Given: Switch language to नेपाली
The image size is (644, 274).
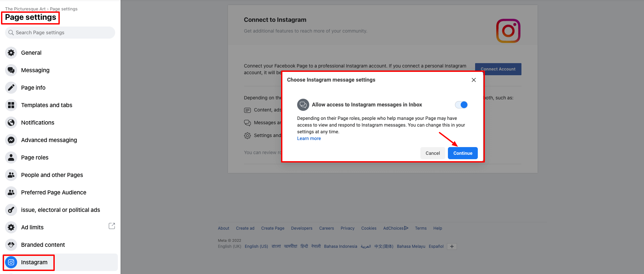Looking at the screenshot, I should point(316,246).
